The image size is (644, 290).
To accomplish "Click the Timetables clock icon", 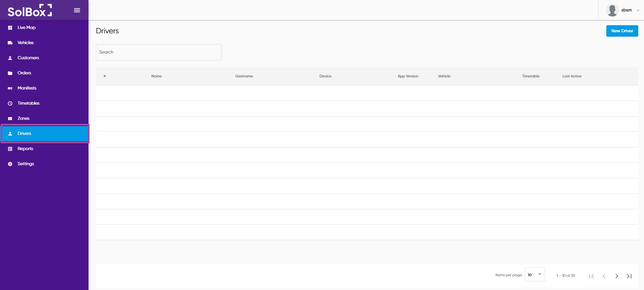I will [x=10, y=103].
